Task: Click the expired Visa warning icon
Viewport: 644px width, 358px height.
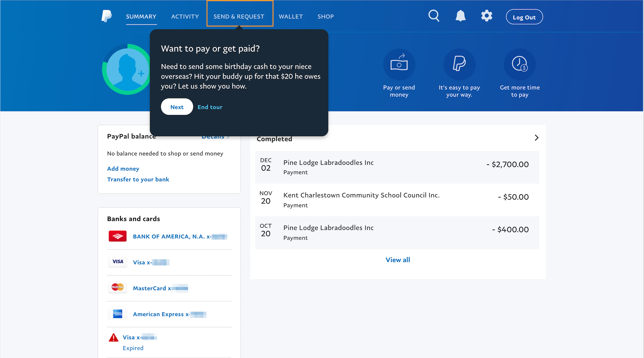Action: tap(113, 338)
